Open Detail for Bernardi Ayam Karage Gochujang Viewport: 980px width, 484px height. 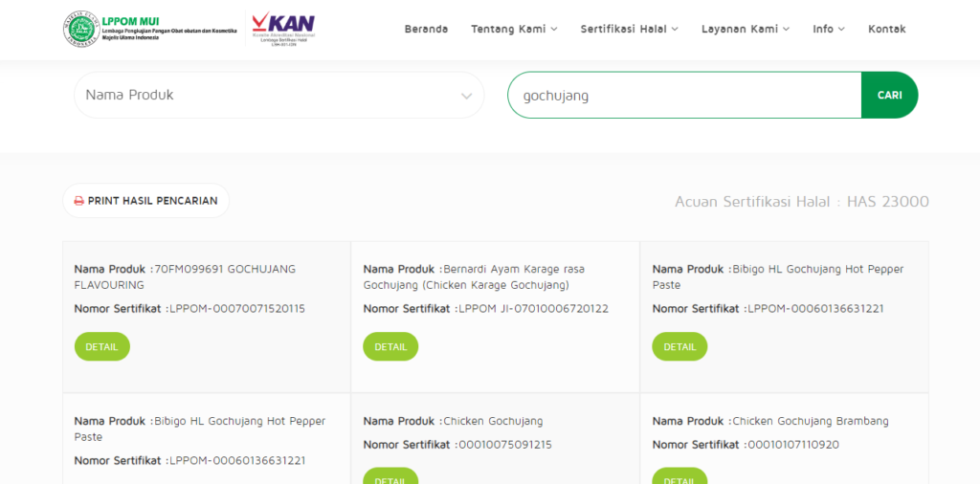[x=390, y=346]
